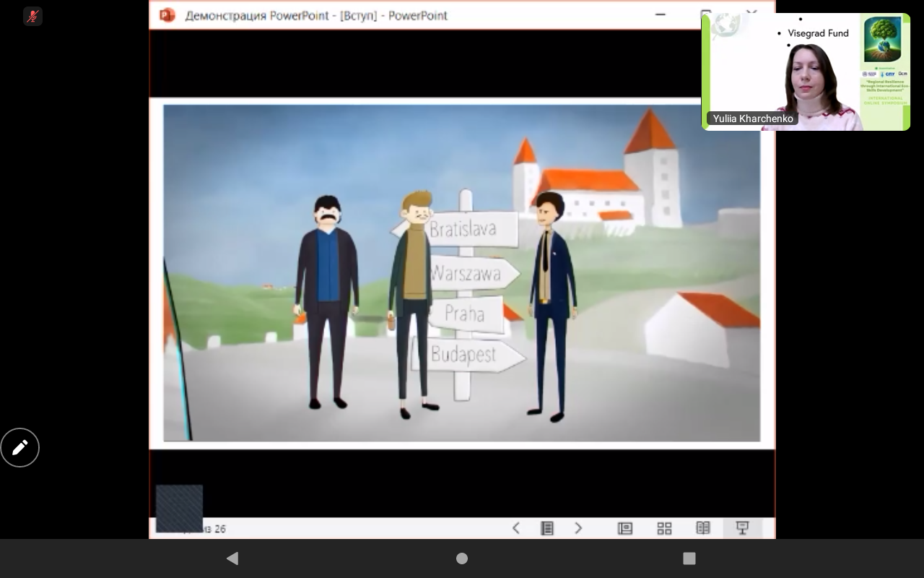This screenshot has width=924, height=578.
Task: Switch to Slide Sorter view
Action: [664, 528]
